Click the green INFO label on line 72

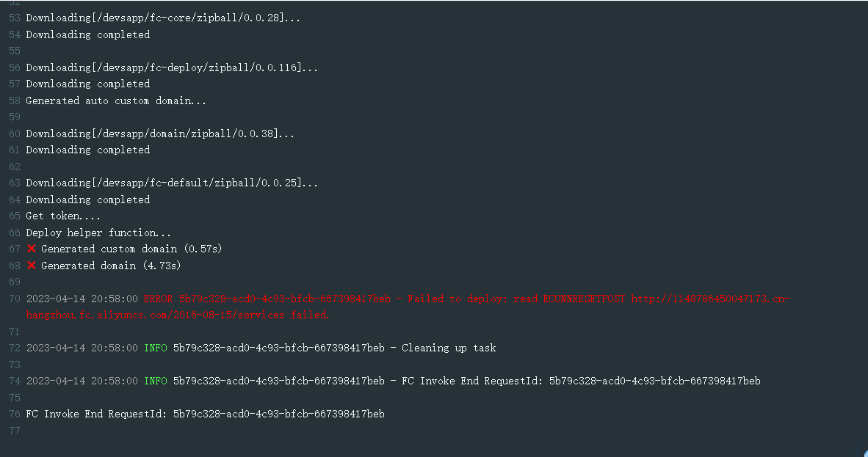pos(156,348)
